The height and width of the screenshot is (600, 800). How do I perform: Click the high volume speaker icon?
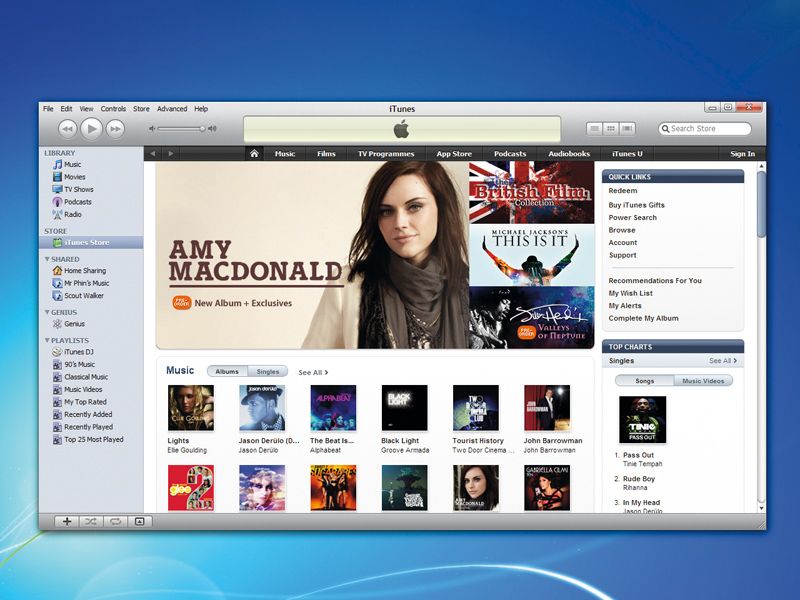(x=212, y=129)
